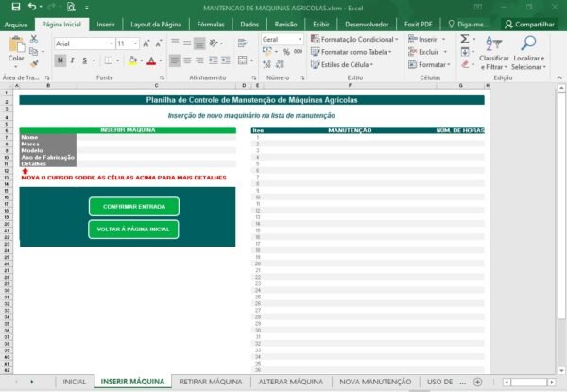Viewport: 567px width, 392px height.
Task: Click the Clear eraser icon
Action: 465,64
